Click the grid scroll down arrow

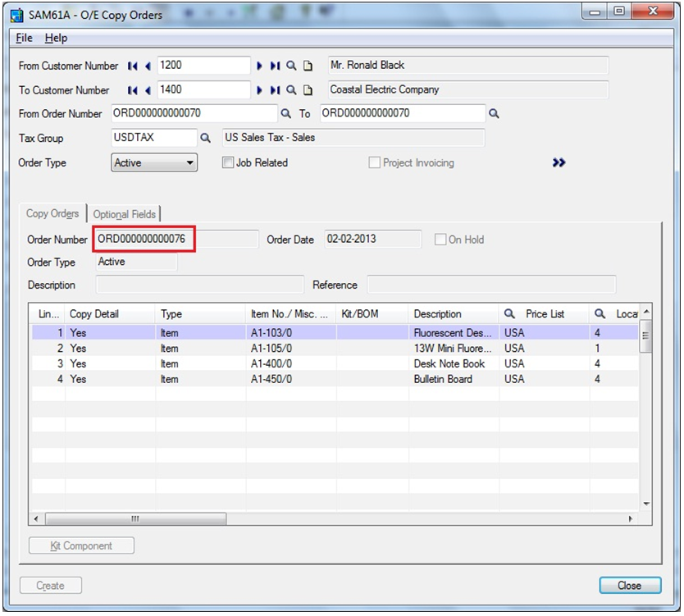646,504
